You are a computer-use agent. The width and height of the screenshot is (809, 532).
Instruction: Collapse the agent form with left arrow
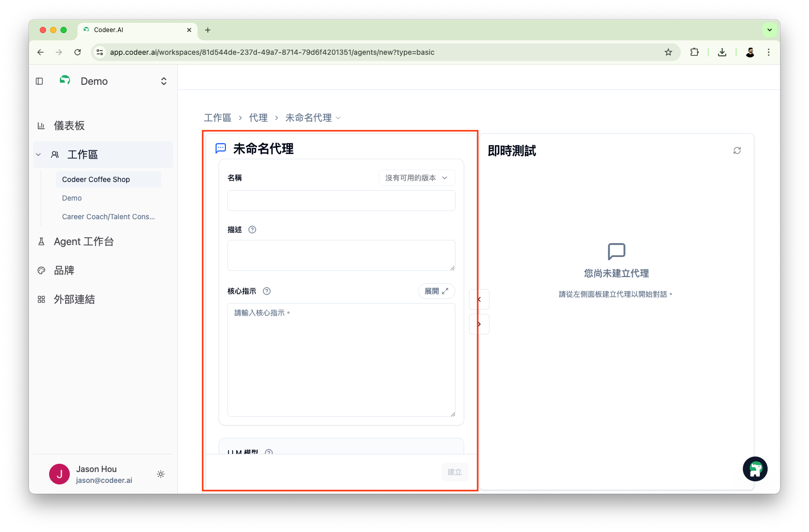pyautogui.click(x=479, y=299)
